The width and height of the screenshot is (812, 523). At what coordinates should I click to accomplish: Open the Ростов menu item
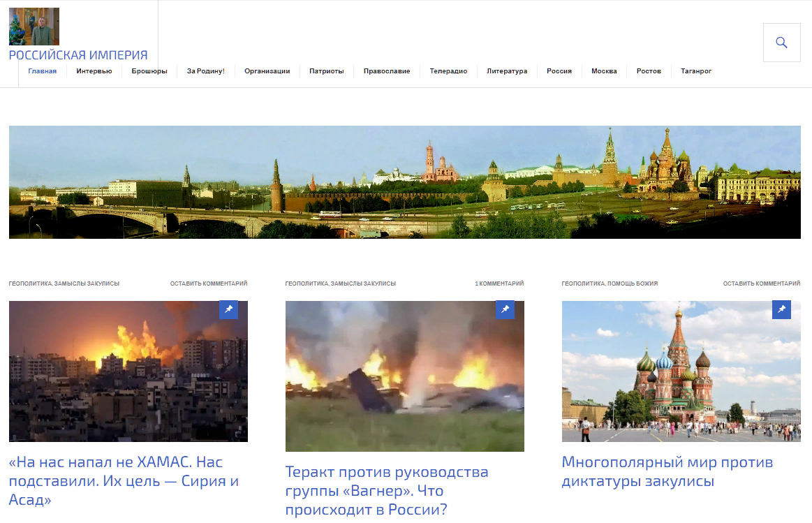pyautogui.click(x=649, y=71)
